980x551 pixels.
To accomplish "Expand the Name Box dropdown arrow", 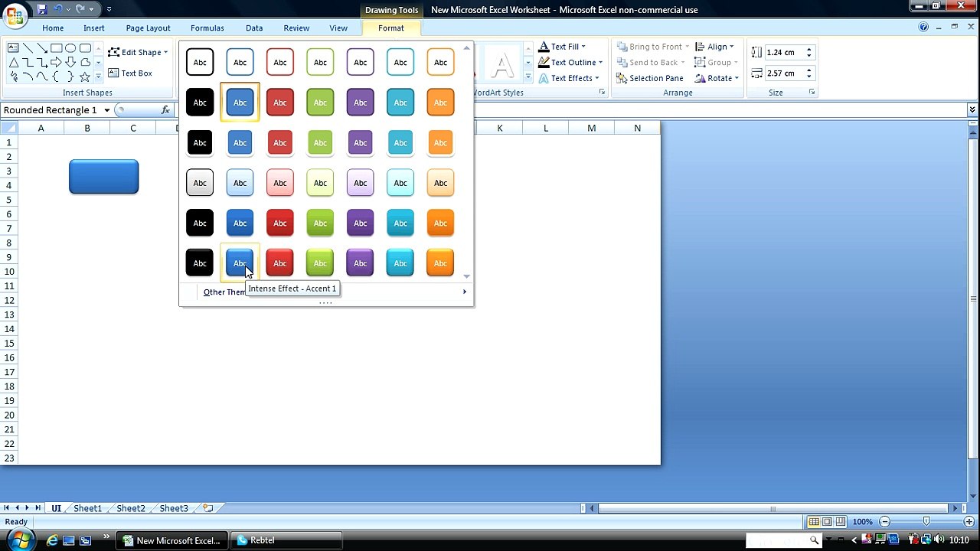I will point(107,110).
